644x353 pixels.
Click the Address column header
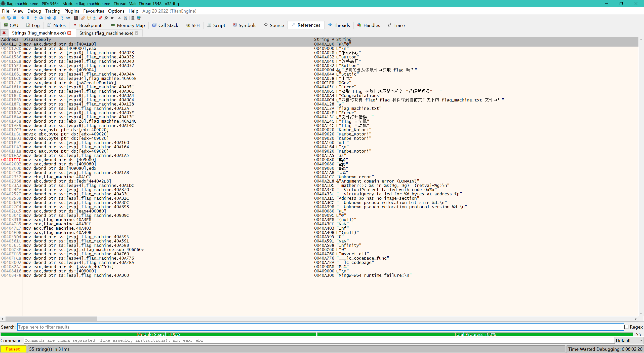(x=11, y=39)
